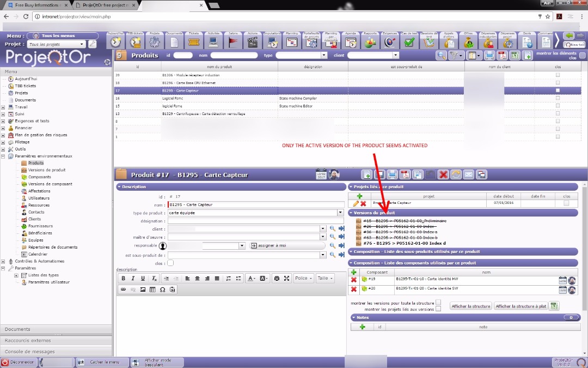
Task: Email the product detail using the envelope icon
Action: tap(468, 174)
